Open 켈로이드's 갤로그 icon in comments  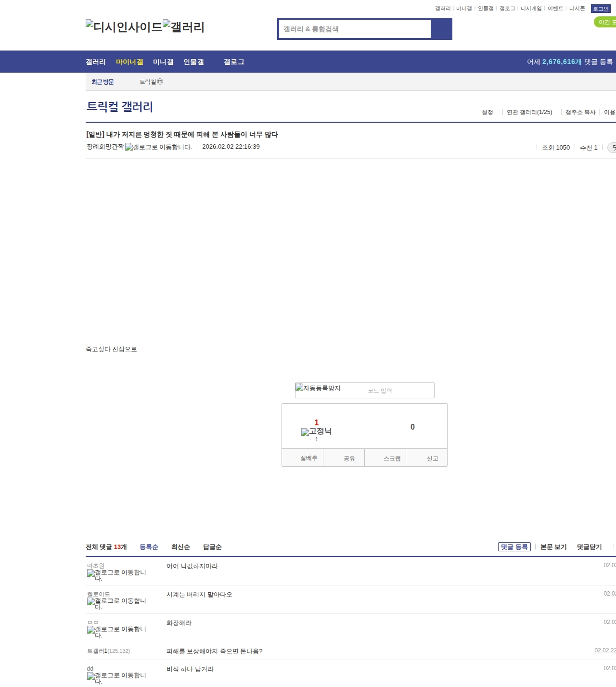tap(116, 603)
